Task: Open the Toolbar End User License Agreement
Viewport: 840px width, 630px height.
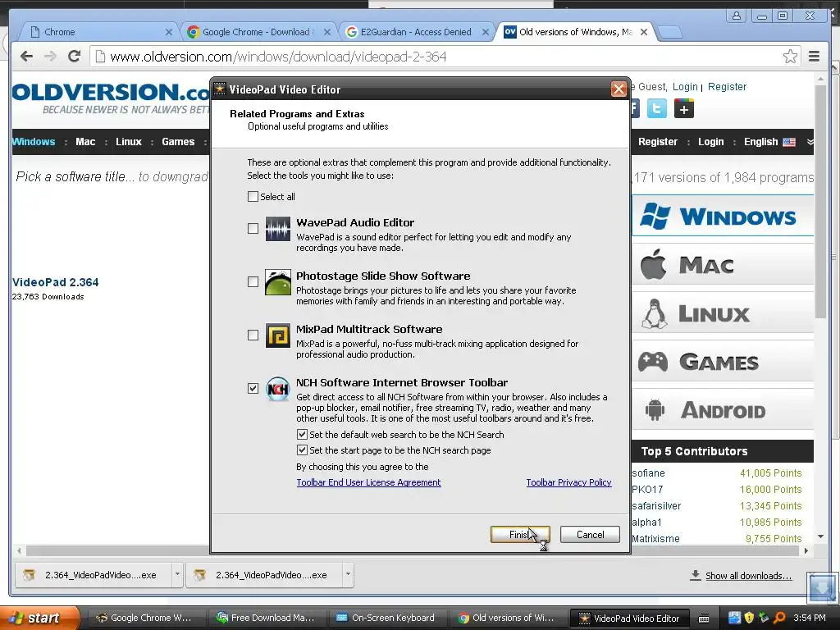Action: coord(368,482)
